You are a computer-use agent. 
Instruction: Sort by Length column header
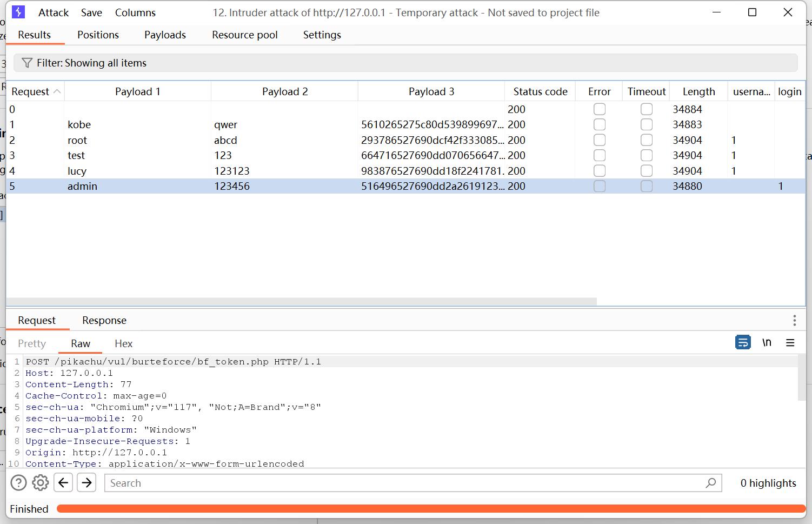click(698, 91)
